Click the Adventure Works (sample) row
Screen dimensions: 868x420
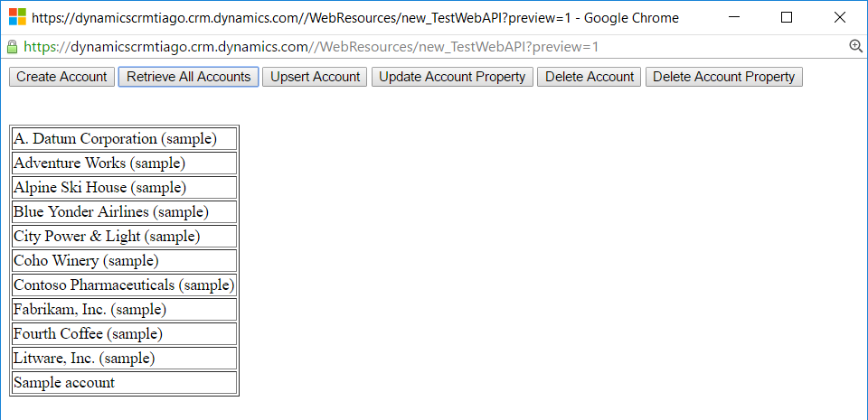(99, 163)
